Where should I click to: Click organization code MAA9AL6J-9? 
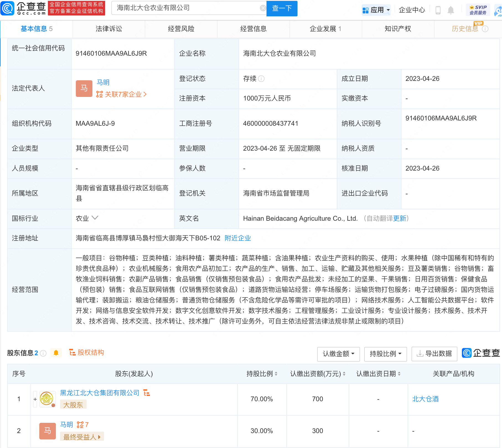click(x=95, y=123)
